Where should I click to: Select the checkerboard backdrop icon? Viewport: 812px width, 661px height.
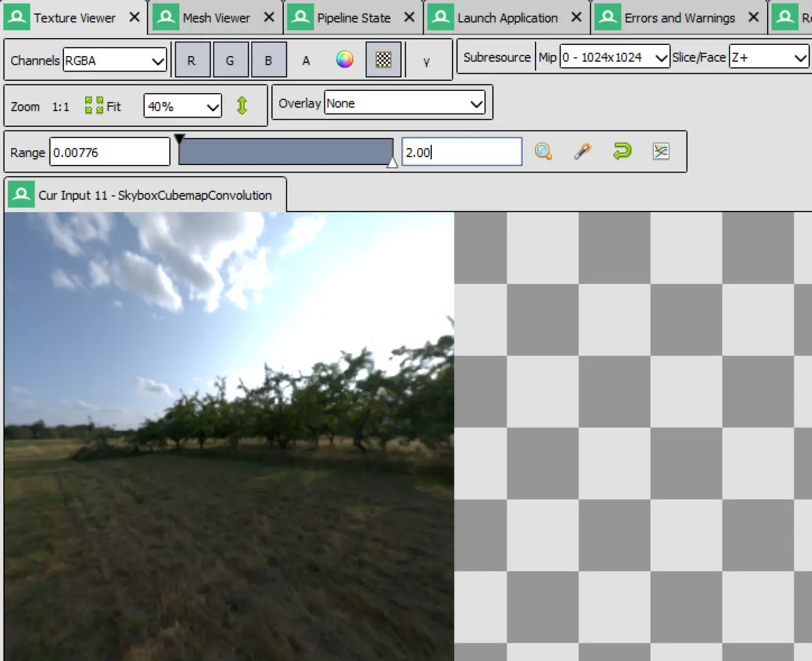click(x=383, y=59)
